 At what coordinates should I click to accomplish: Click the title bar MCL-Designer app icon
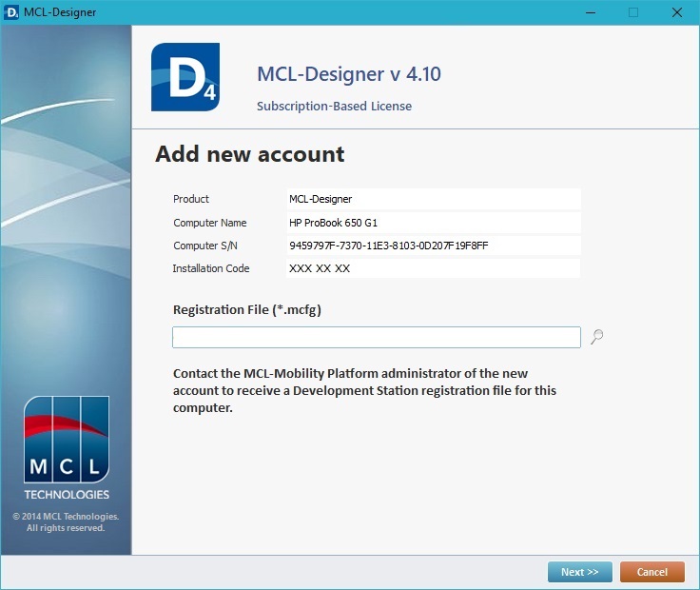pos(10,12)
